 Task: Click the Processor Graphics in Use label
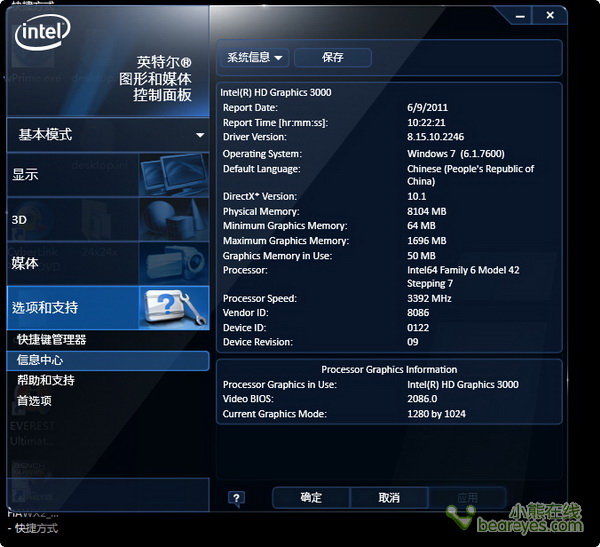(280, 384)
